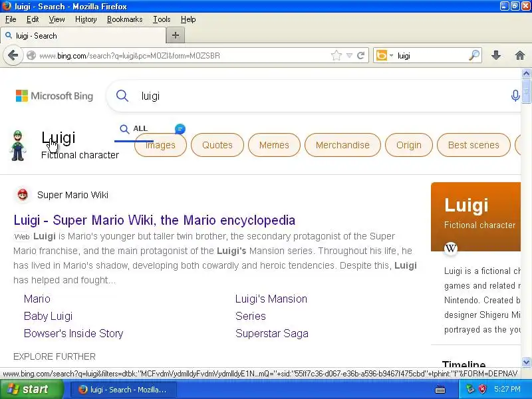Activate voice search microphone icon
The height and width of the screenshot is (399, 532).
tap(515, 96)
